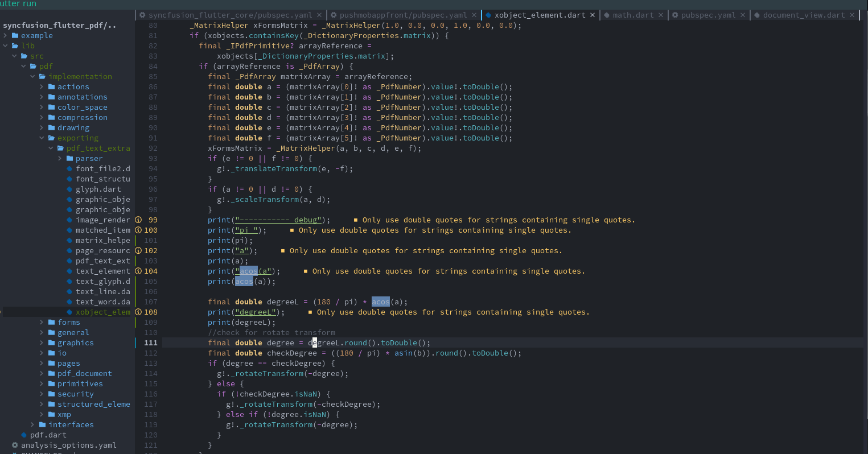The width and height of the screenshot is (868, 454).
Task: Click the info icon on line 104 gutter
Action: click(x=138, y=271)
